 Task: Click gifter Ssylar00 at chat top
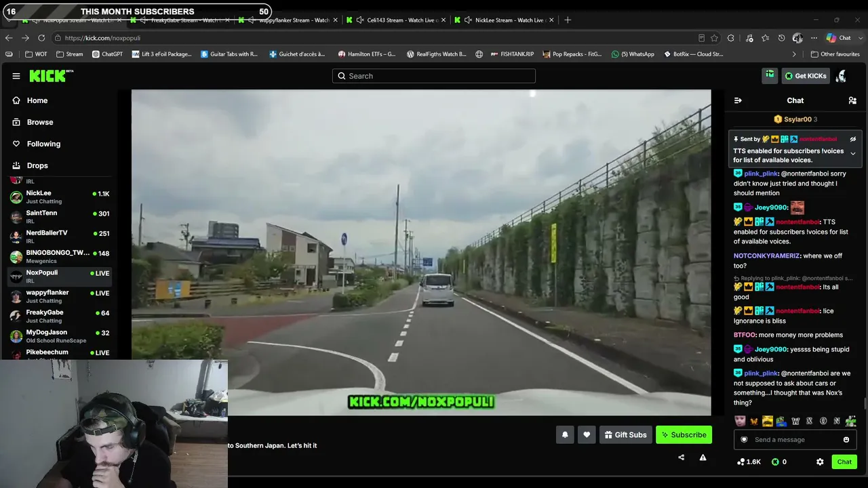(x=797, y=119)
